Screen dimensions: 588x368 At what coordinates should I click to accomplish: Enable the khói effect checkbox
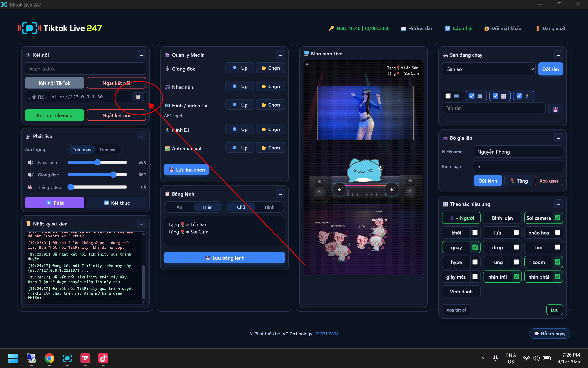click(x=475, y=233)
